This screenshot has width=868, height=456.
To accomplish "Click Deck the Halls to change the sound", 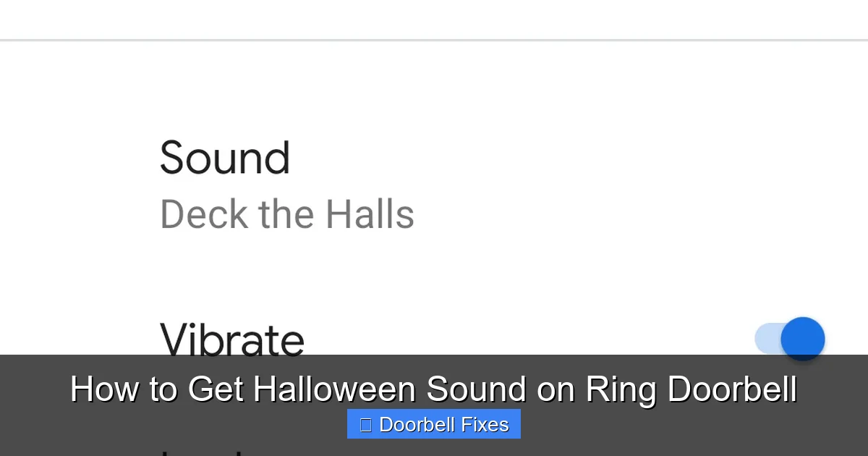I will (286, 214).
